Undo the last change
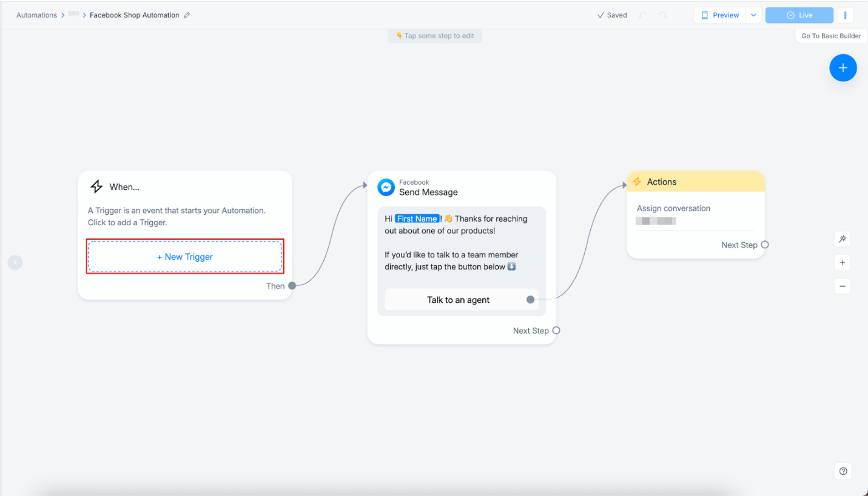Image resolution: width=868 pixels, height=496 pixels. tap(642, 15)
